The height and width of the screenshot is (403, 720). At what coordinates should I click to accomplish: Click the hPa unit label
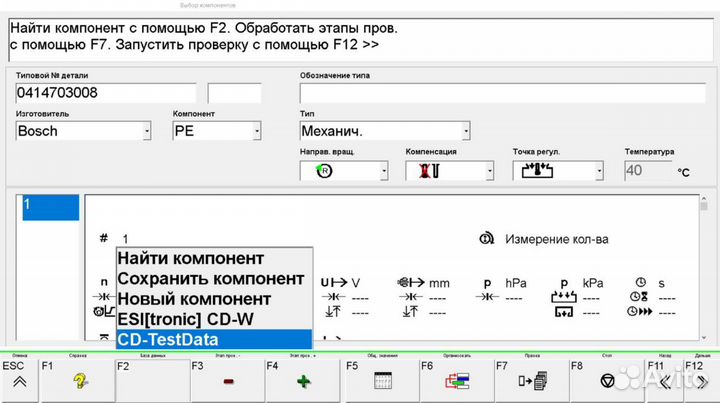tap(516, 283)
